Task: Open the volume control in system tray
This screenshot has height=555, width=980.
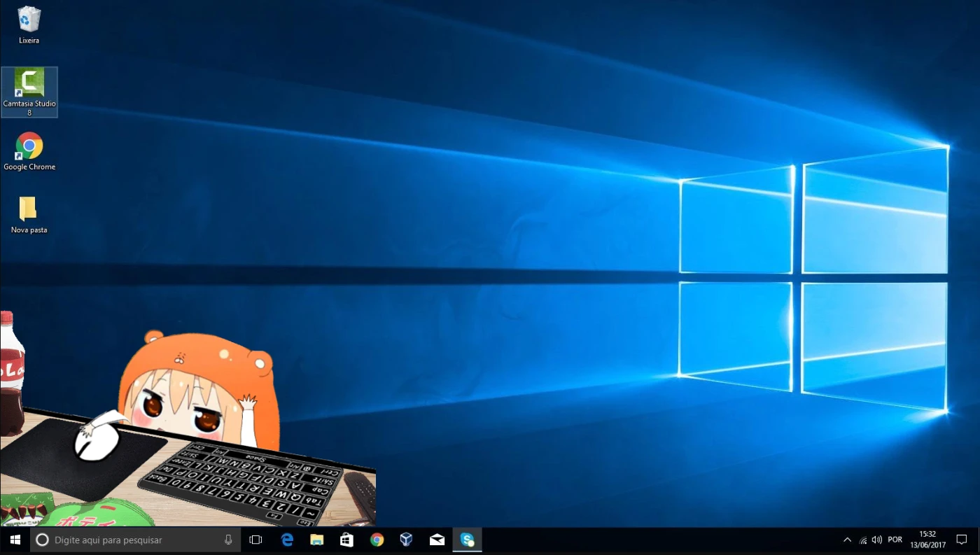Action: [877, 540]
